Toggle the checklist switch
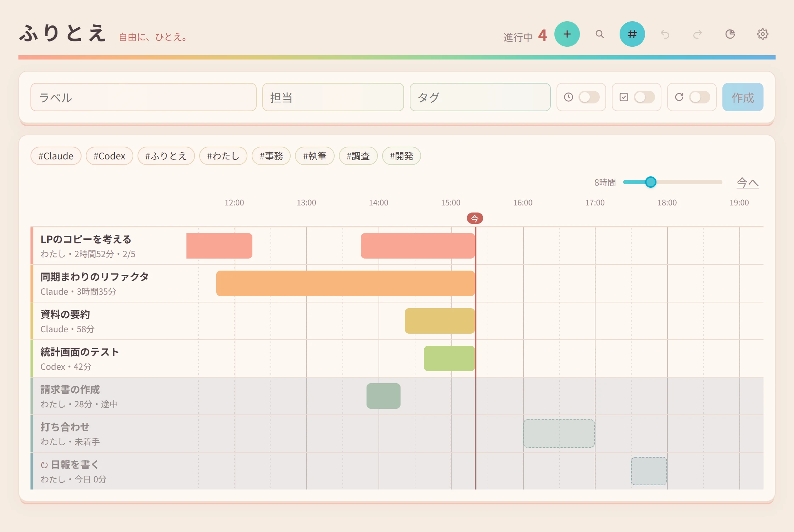 tap(644, 97)
